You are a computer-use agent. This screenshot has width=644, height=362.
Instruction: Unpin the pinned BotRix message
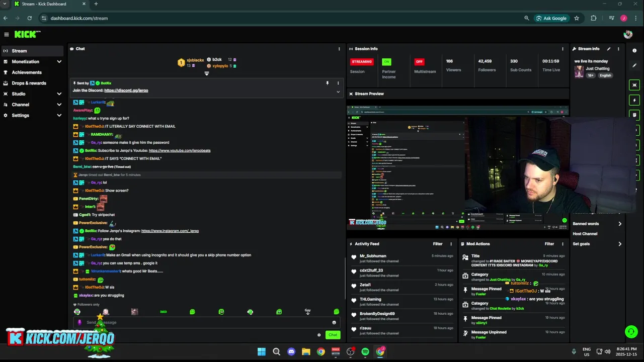pyautogui.click(x=327, y=83)
